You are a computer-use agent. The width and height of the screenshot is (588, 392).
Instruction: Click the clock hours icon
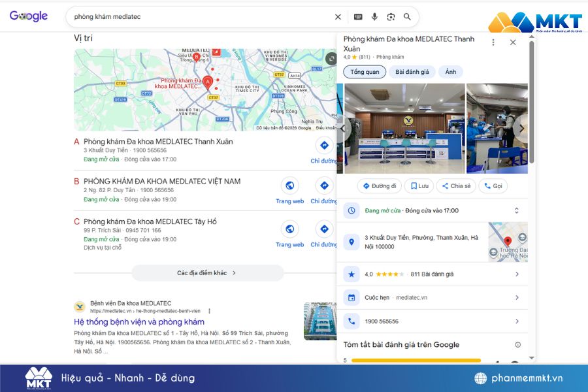pos(351,210)
